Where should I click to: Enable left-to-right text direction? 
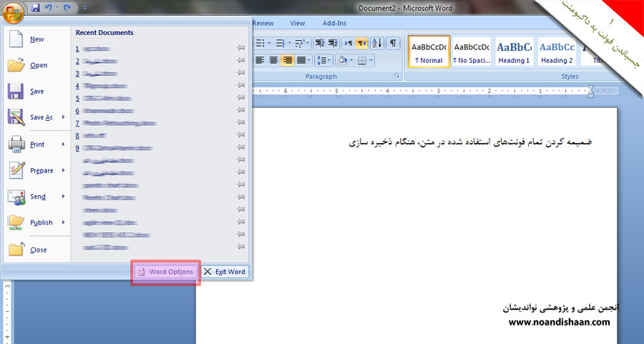pyautogui.click(x=348, y=44)
